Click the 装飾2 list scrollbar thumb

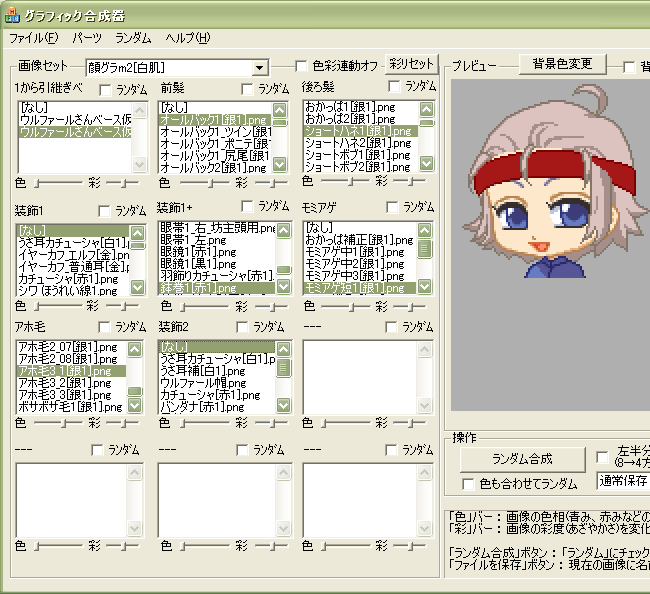(x=284, y=367)
